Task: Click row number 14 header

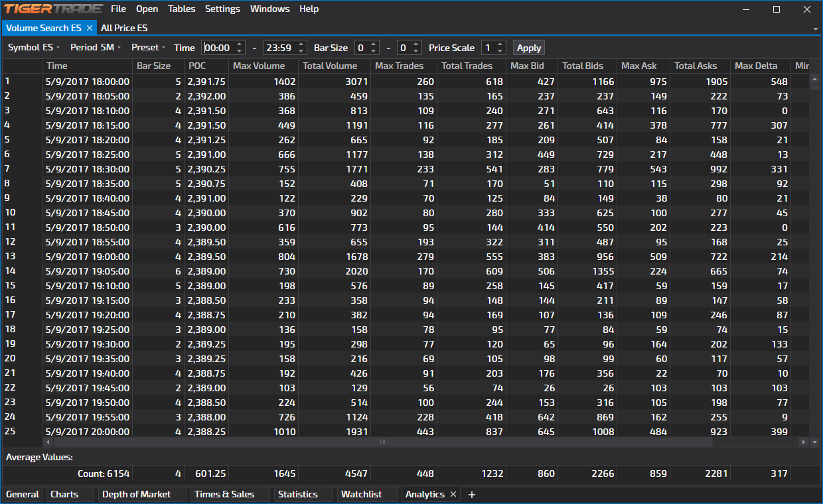Action: 22,271
